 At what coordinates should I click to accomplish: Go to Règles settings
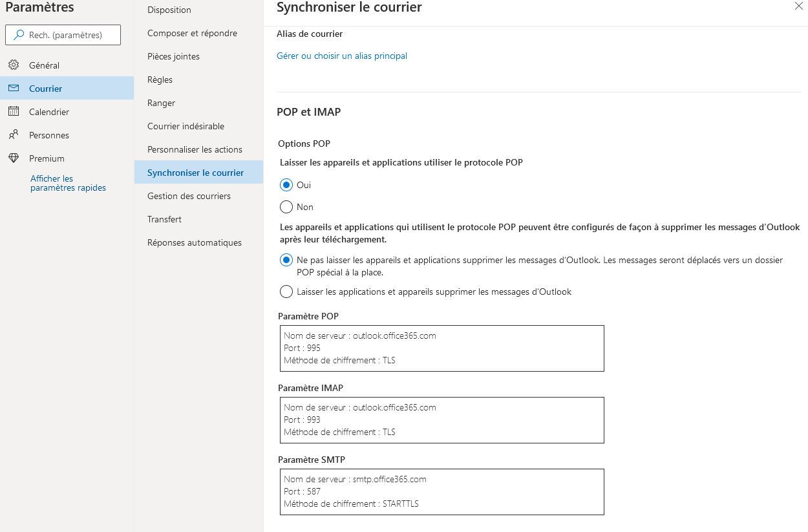160,80
